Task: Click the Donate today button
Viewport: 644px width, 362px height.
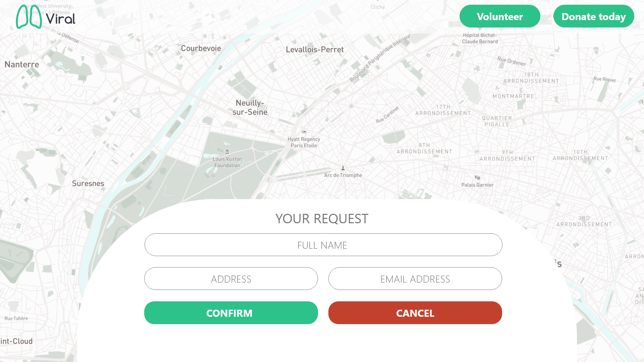Action: pos(594,16)
